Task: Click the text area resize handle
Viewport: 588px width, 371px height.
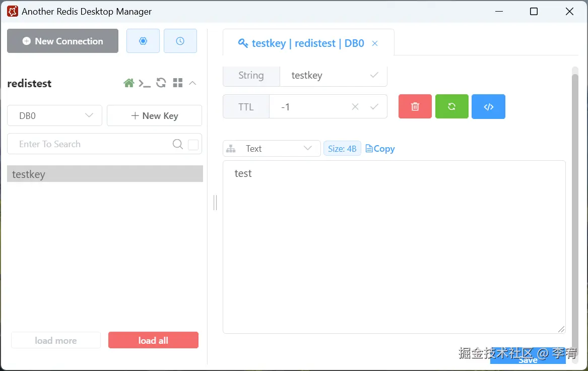Action: click(x=561, y=329)
